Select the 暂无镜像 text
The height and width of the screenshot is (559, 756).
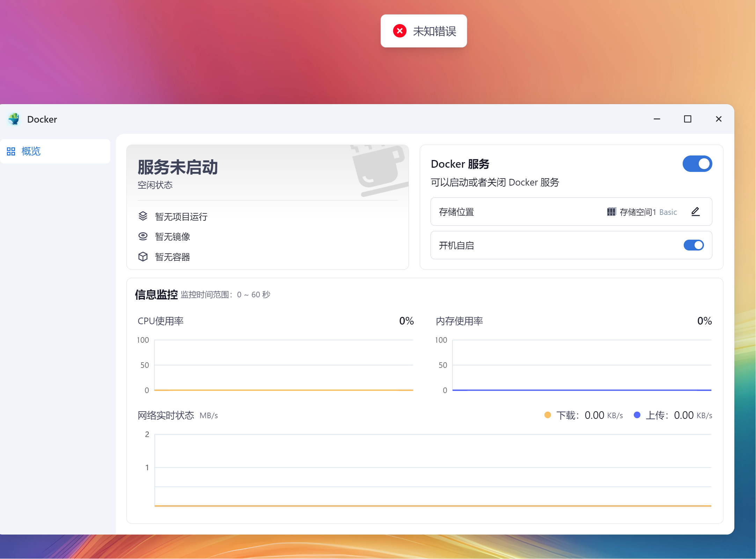(173, 237)
